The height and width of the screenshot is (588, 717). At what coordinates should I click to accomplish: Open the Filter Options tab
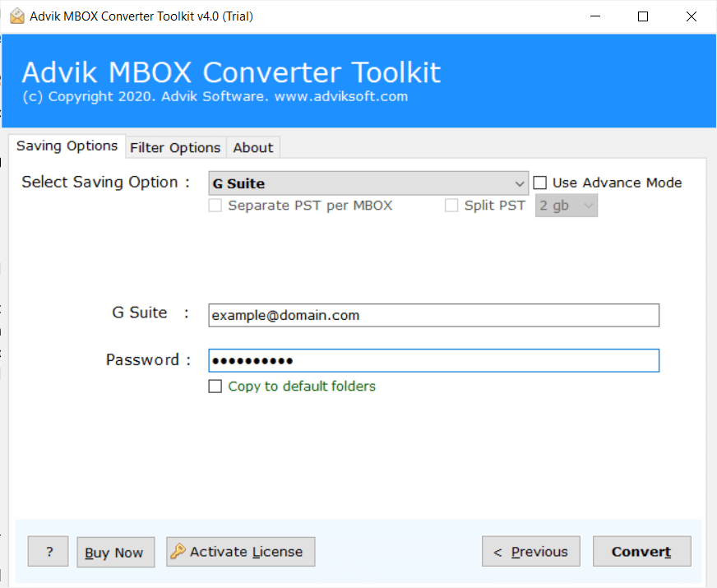(x=176, y=148)
